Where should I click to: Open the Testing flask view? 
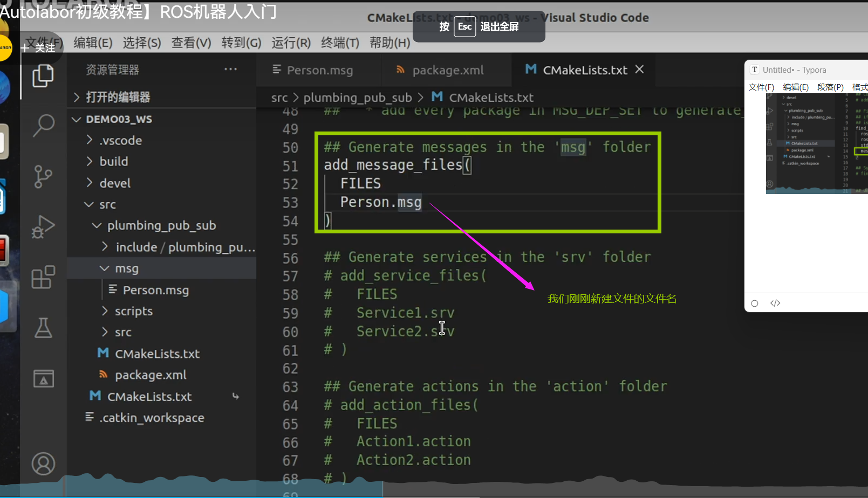tap(43, 328)
